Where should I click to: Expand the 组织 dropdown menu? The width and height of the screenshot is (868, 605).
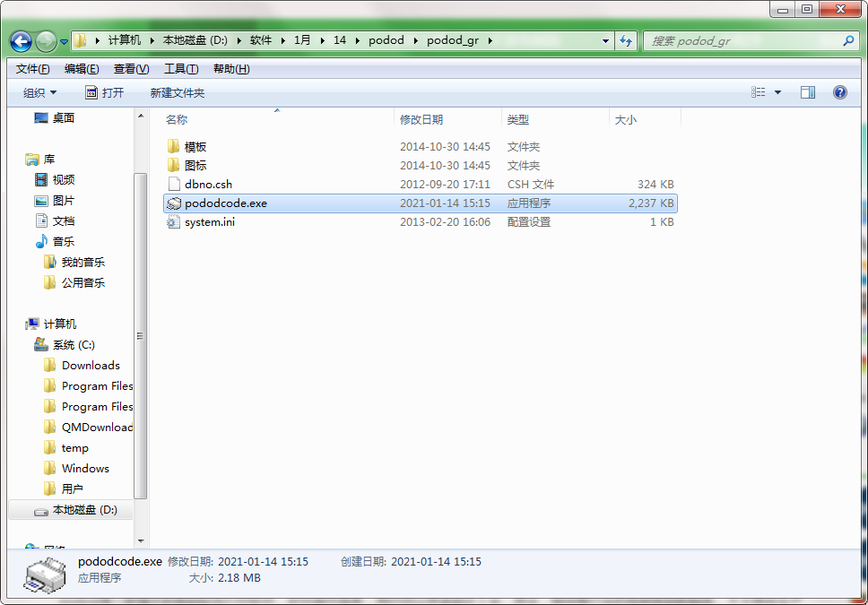39,93
